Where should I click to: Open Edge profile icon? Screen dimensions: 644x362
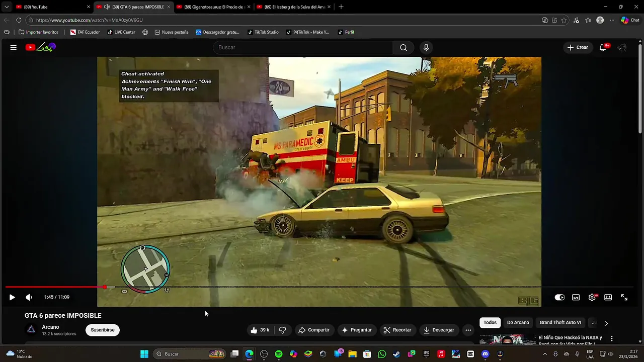pyautogui.click(x=600, y=20)
